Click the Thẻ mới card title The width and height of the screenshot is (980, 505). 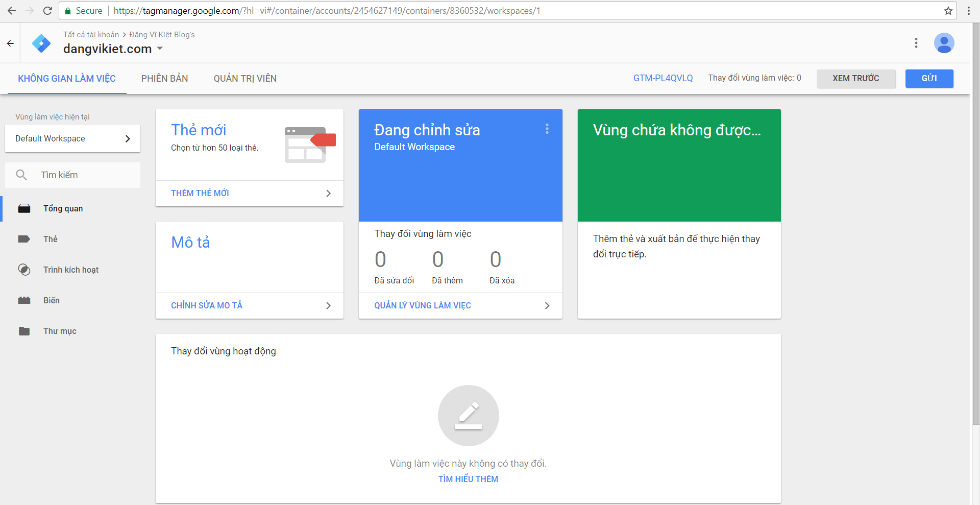tap(199, 130)
